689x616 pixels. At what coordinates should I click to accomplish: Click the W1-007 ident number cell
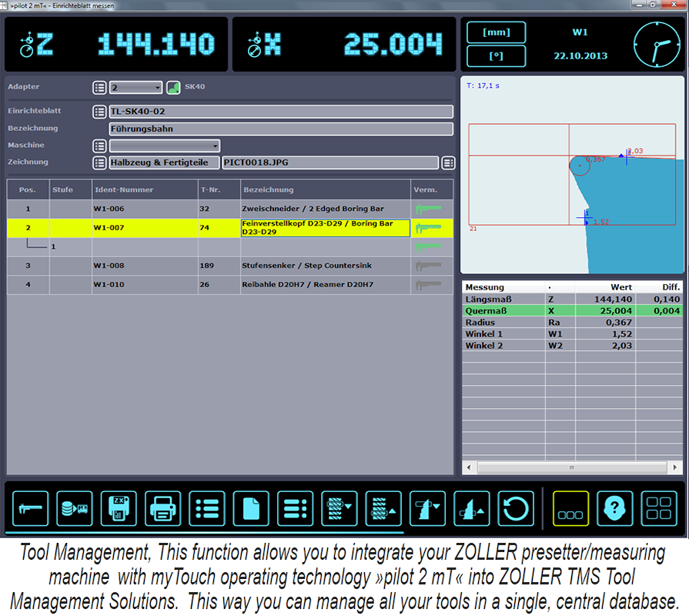click(145, 228)
